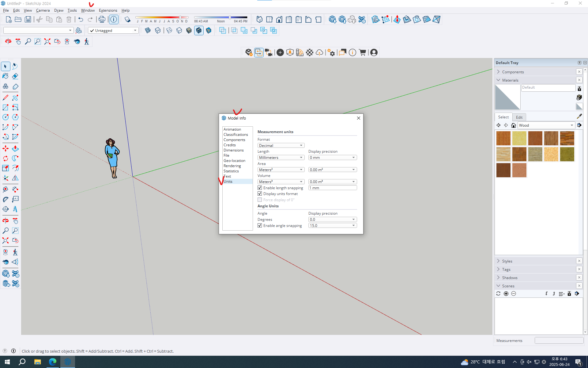Switch to the Edit tab in Materials

[519, 117]
